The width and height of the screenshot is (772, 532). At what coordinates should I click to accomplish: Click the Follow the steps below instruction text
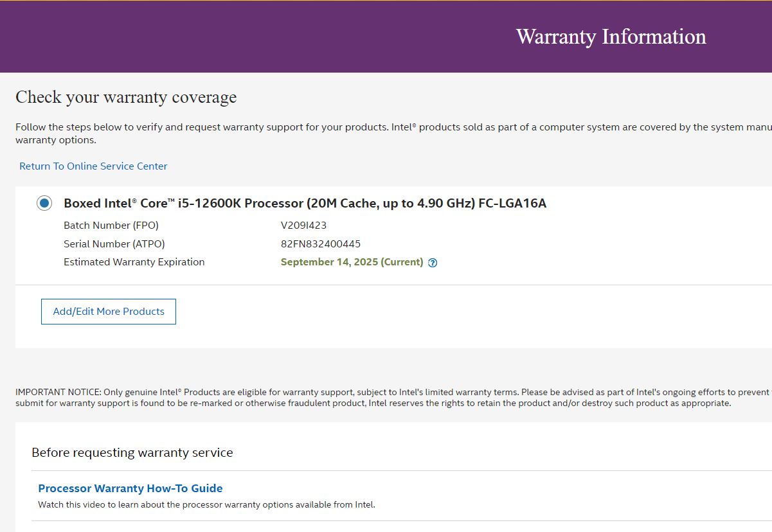point(393,134)
